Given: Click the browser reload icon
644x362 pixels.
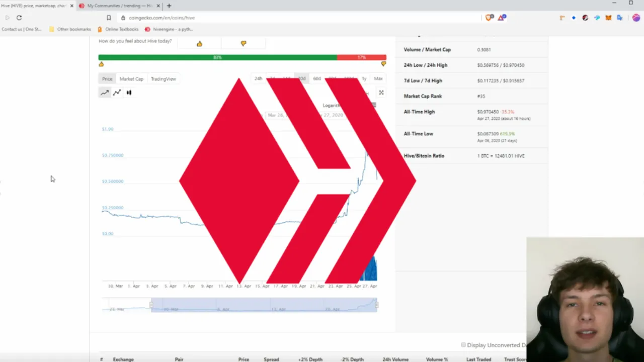Looking at the screenshot, I should tap(19, 18).
